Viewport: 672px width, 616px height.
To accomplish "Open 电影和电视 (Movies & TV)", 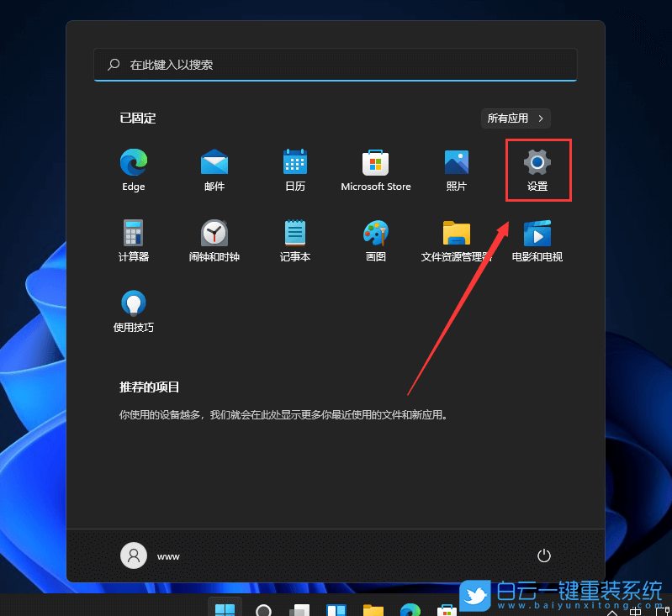I will point(537,240).
